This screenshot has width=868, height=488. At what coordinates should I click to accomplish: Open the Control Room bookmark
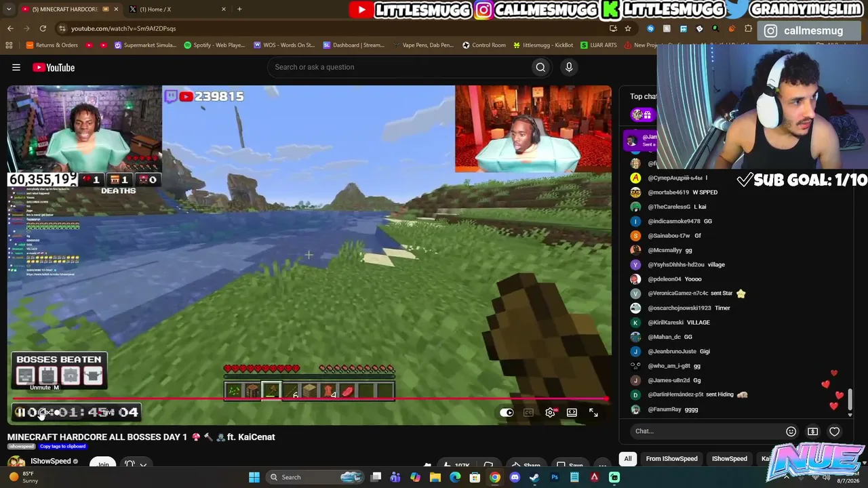click(484, 45)
